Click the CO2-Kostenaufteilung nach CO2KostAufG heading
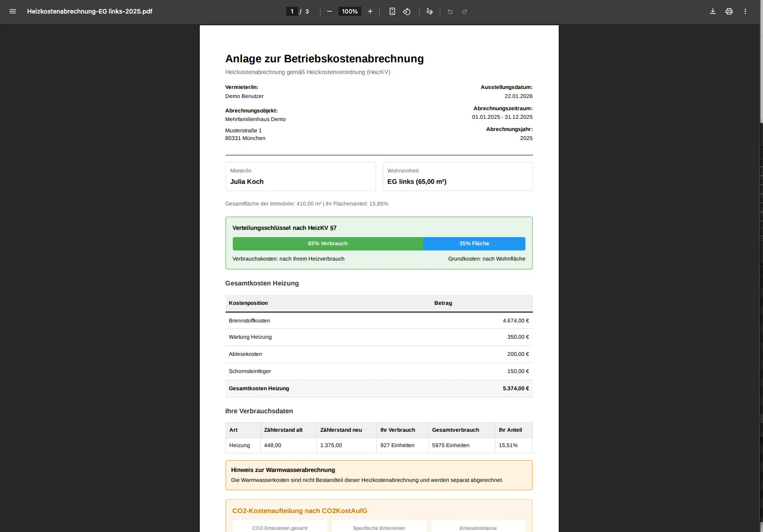 point(300,511)
